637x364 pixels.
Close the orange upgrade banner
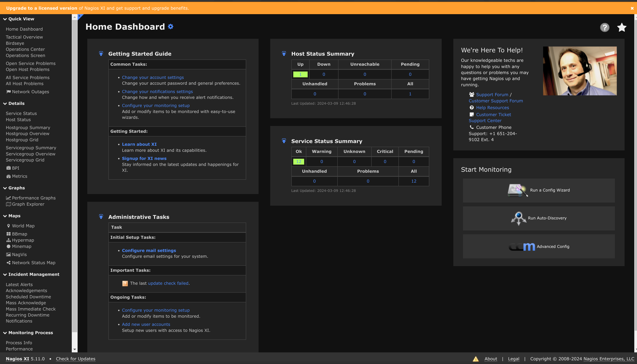click(632, 8)
